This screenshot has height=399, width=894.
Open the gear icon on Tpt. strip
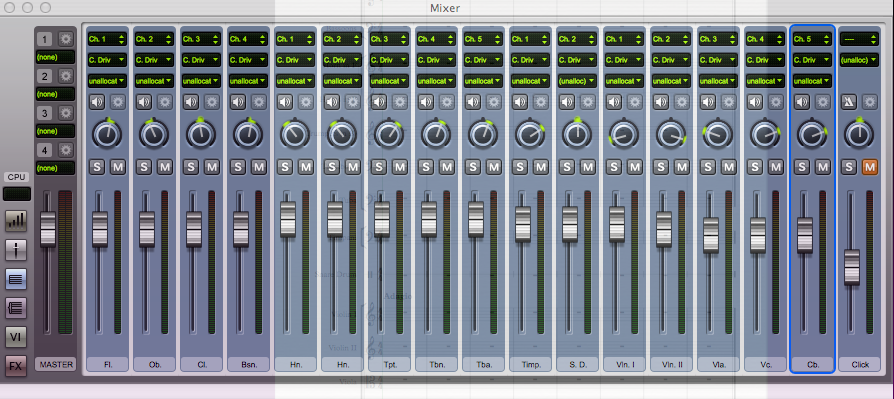coord(400,102)
